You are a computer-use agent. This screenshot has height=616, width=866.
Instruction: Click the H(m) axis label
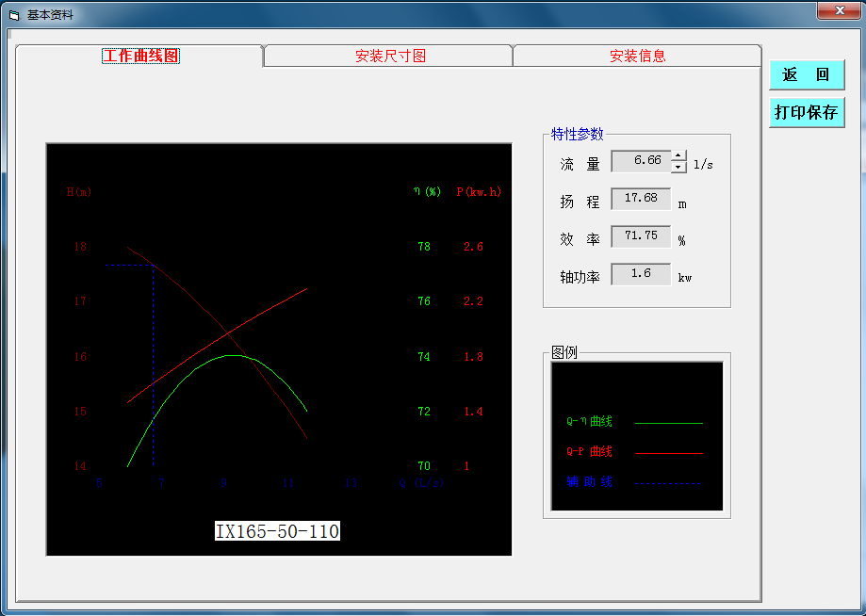click(x=79, y=192)
